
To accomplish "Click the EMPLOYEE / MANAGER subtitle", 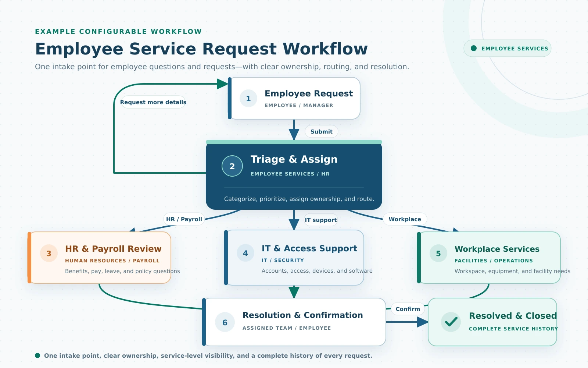I will [x=299, y=105].
